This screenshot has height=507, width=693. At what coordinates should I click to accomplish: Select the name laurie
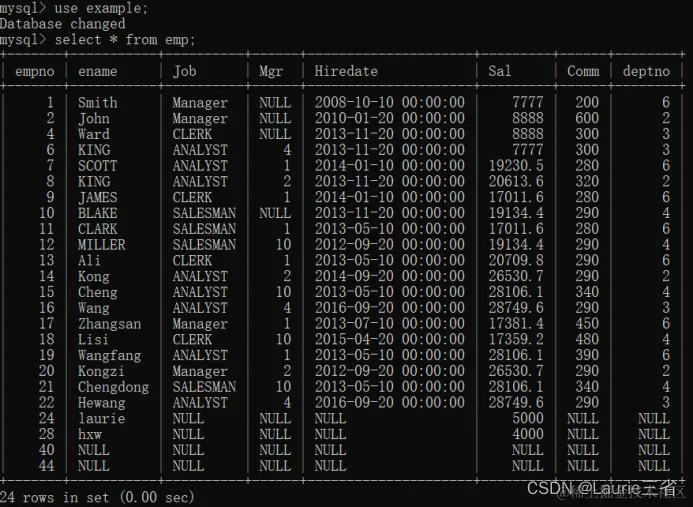point(102,419)
